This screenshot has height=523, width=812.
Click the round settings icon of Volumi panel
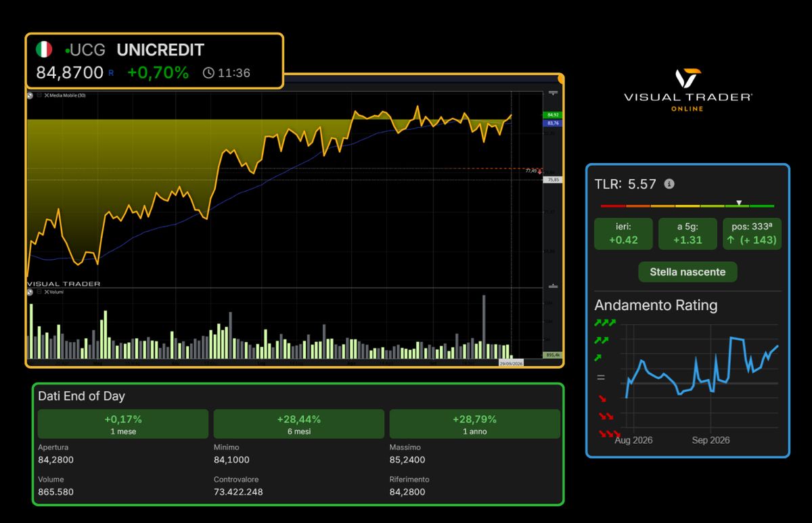(x=30, y=292)
